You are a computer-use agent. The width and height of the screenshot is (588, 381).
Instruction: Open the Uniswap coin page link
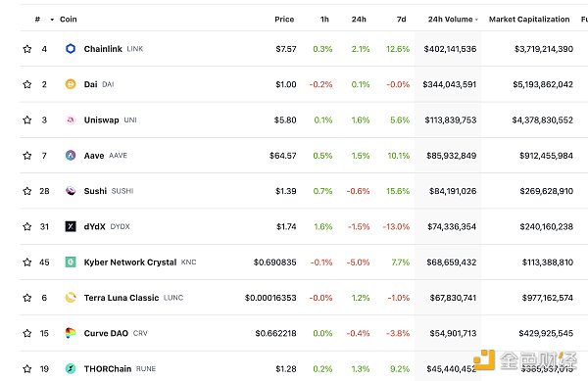pos(101,119)
